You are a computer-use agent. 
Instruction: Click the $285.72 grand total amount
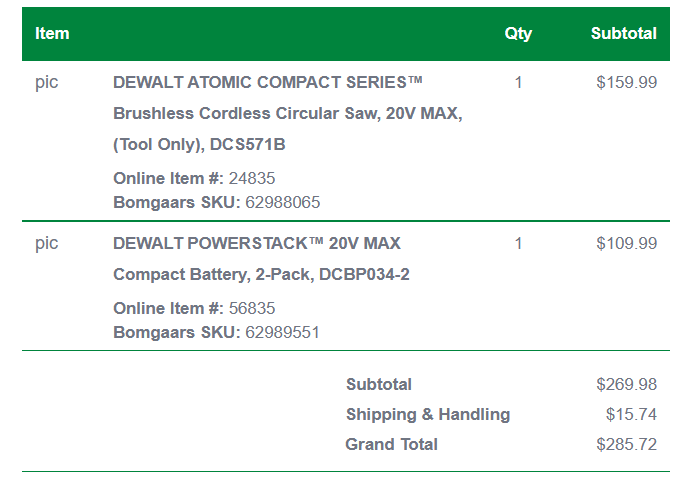click(x=626, y=444)
